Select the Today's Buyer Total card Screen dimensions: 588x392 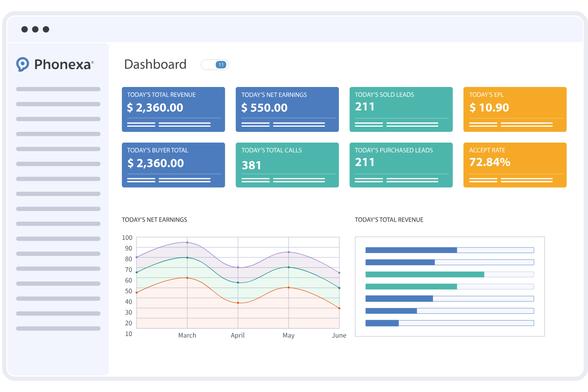173,165
